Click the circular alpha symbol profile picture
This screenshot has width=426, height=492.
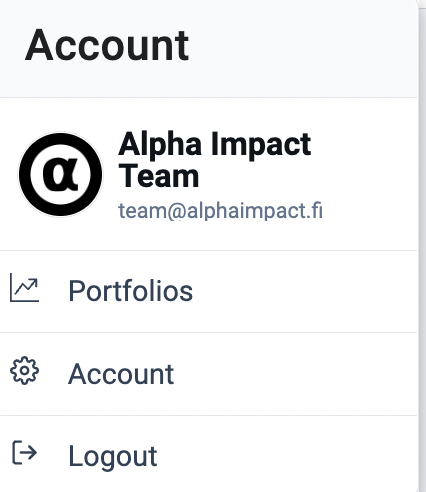coord(60,174)
